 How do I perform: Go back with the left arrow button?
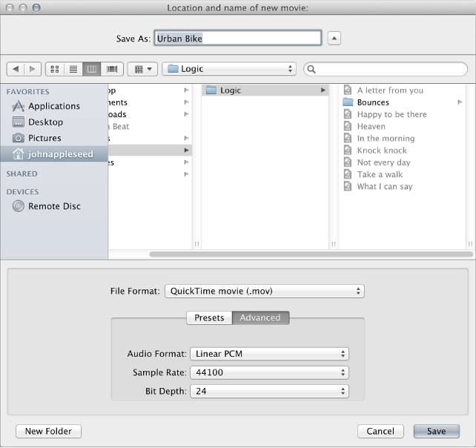(x=16, y=69)
